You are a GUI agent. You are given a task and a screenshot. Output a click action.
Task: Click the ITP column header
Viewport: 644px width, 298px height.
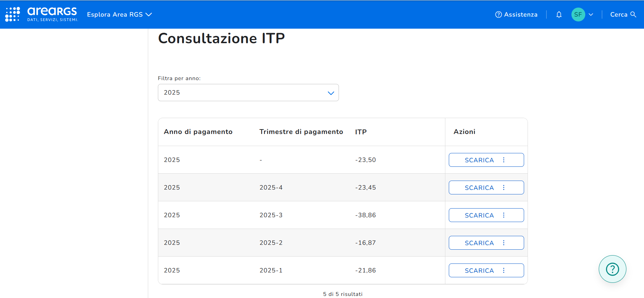[361, 132]
